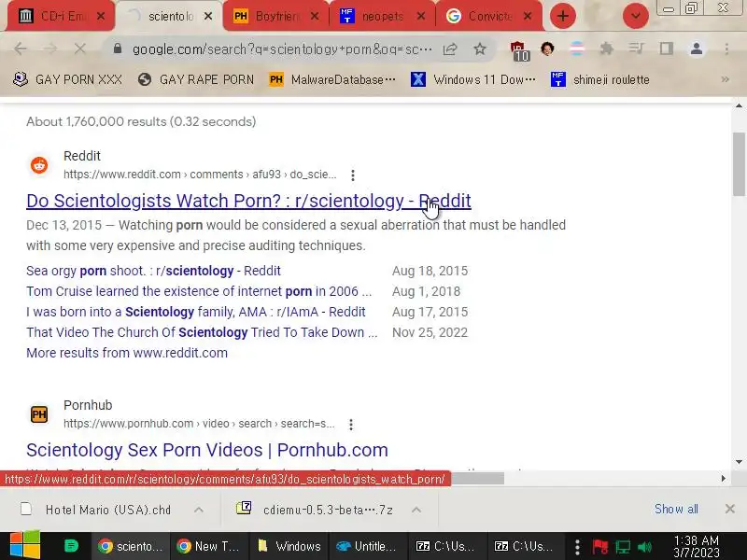The height and width of the screenshot is (560, 747).
Task: Switch to second 7-Zip C:\Us taskbar window
Action: [x=526, y=546]
